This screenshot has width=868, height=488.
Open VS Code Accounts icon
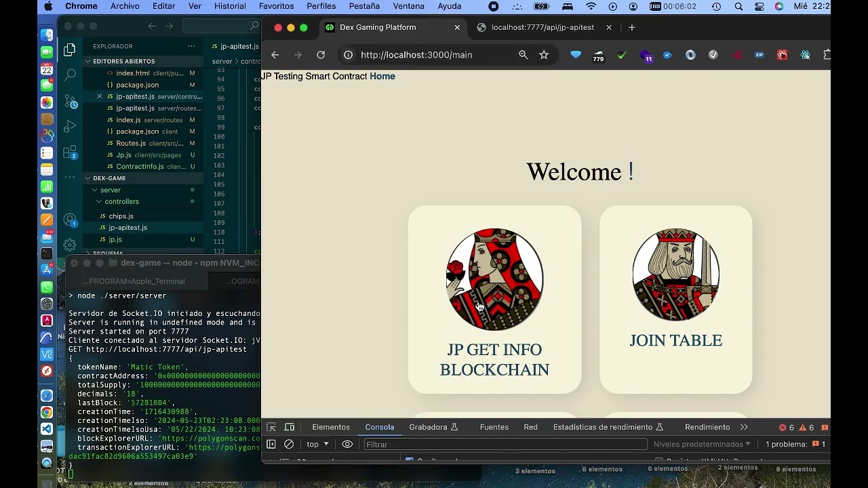(x=70, y=220)
